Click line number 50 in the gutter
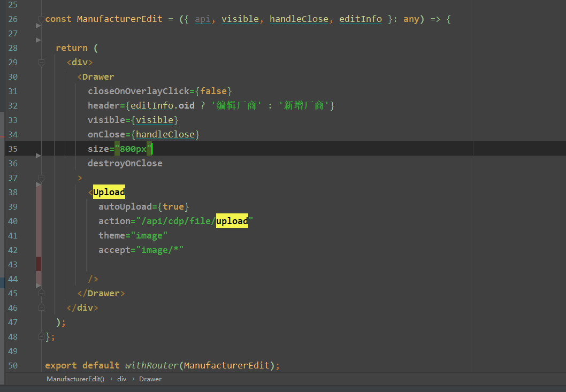Viewport: 566px width, 392px height. (x=13, y=365)
